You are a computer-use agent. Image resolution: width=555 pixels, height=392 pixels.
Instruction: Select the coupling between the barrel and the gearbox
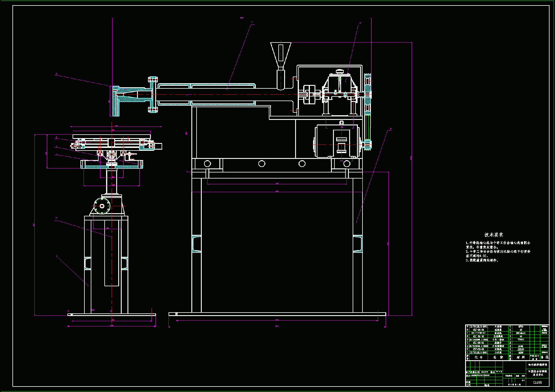click(x=309, y=94)
